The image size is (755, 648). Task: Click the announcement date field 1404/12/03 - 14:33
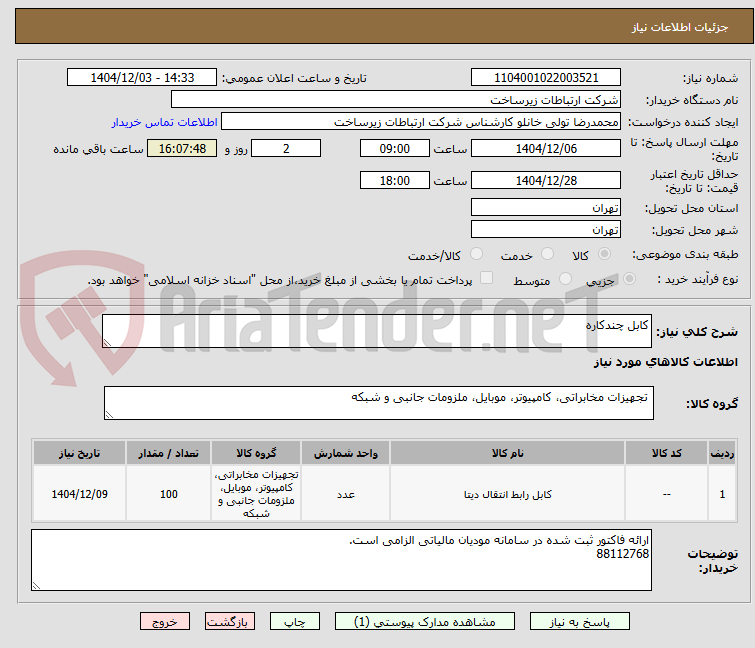[x=142, y=78]
